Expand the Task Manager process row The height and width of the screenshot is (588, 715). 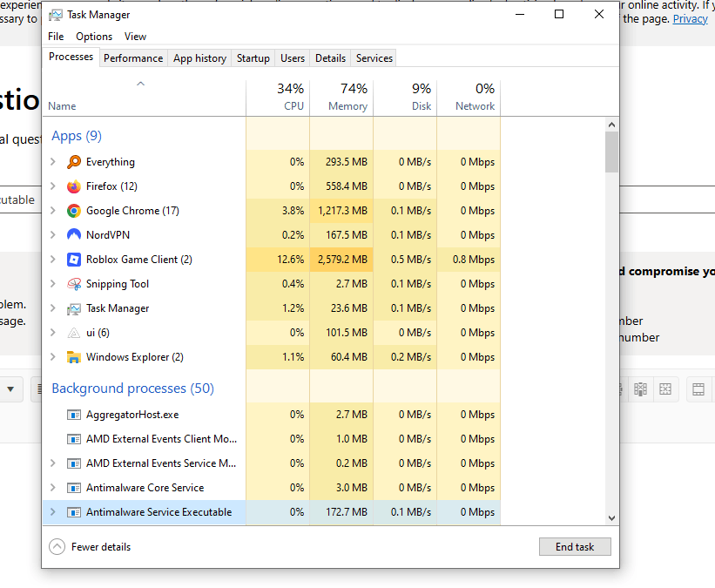(x=53, y=308)
